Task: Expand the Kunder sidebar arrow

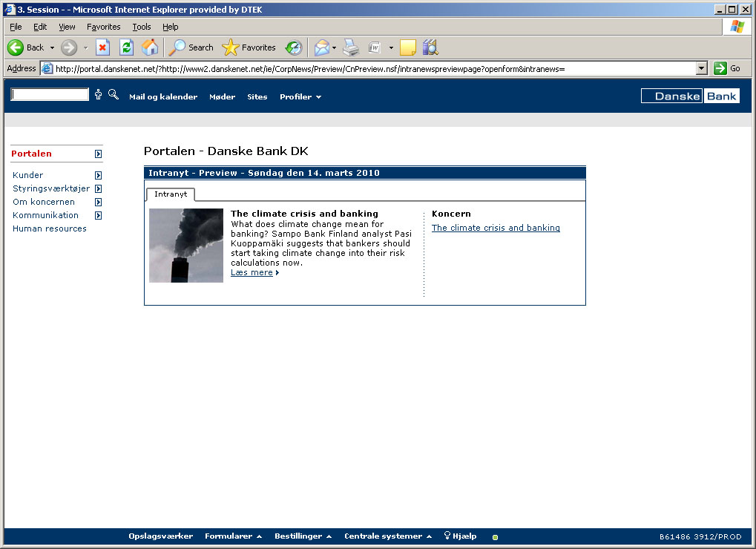Action: (x=98, y=176)
